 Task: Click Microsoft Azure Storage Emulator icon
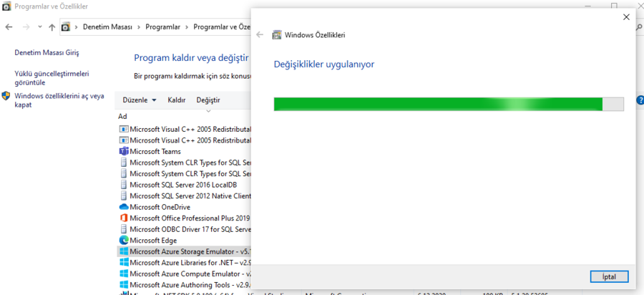[x=123, y=251]
